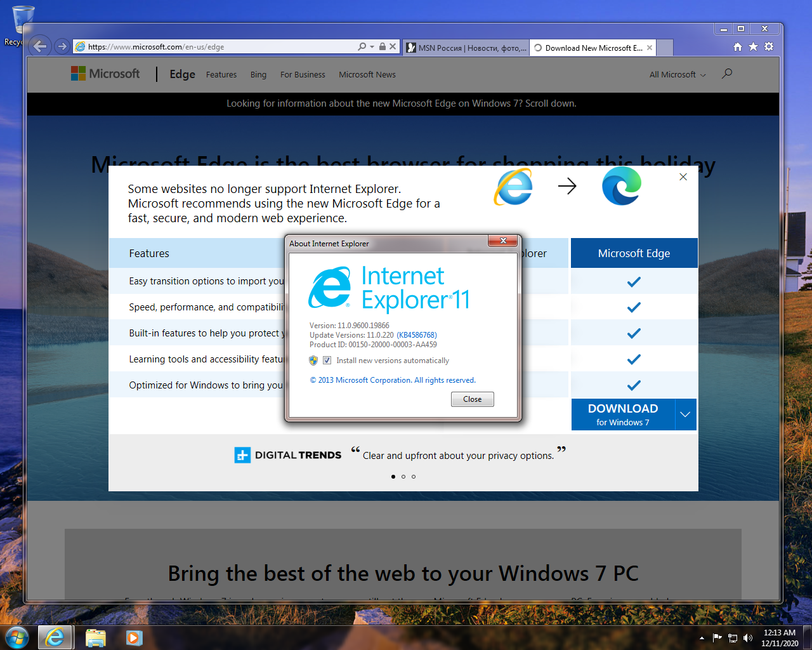Click the UAC shield icon beside checkbox
Viewport: 812px width, 650px height.
tap(313, 361)
